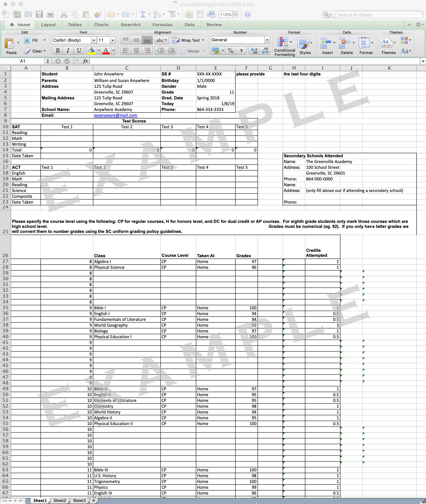Click the Cut scissors icon

[x=64, y=14]
